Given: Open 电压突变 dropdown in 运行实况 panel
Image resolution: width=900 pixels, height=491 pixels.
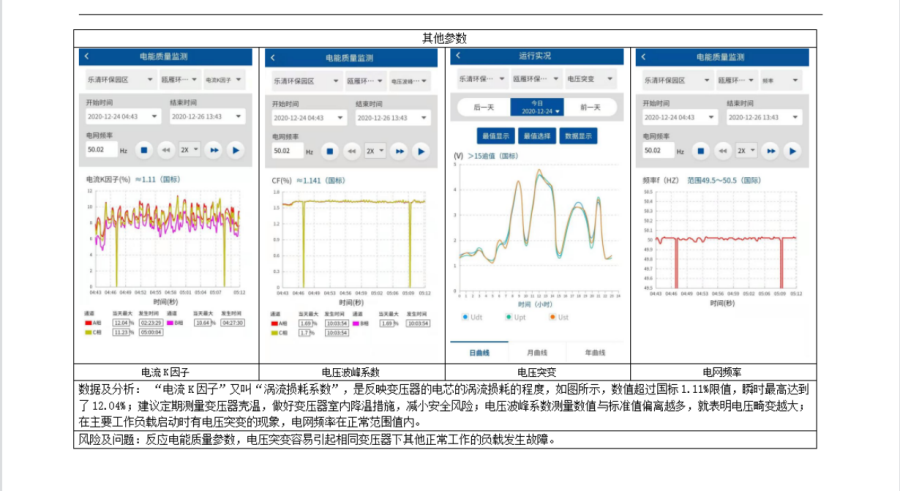Looking at the screenshot, I should pos(590,78).
